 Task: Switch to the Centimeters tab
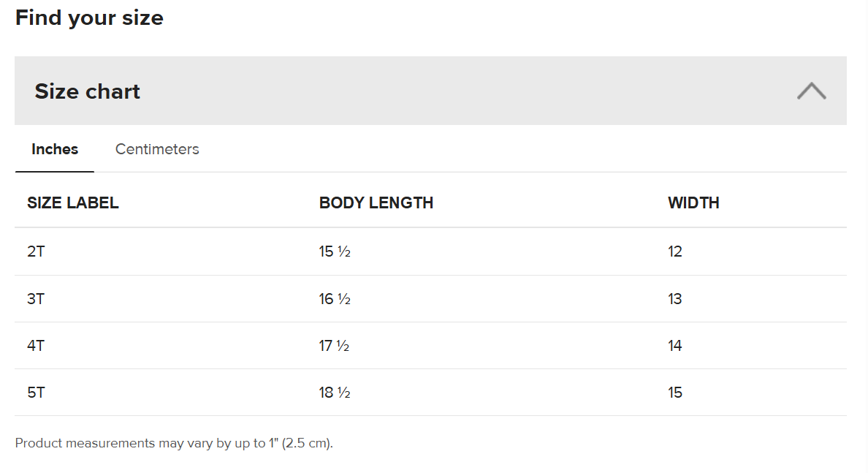pyautogui.click(x=157, y=149)
